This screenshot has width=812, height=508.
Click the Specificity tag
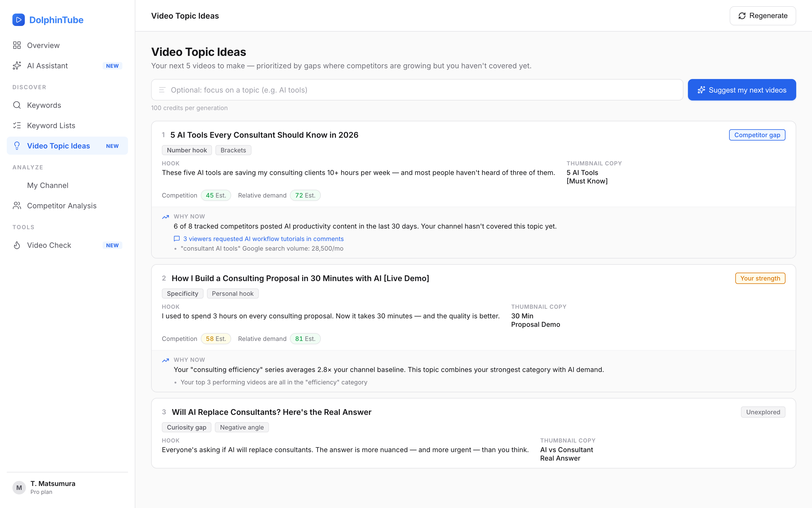click(182, 294)
